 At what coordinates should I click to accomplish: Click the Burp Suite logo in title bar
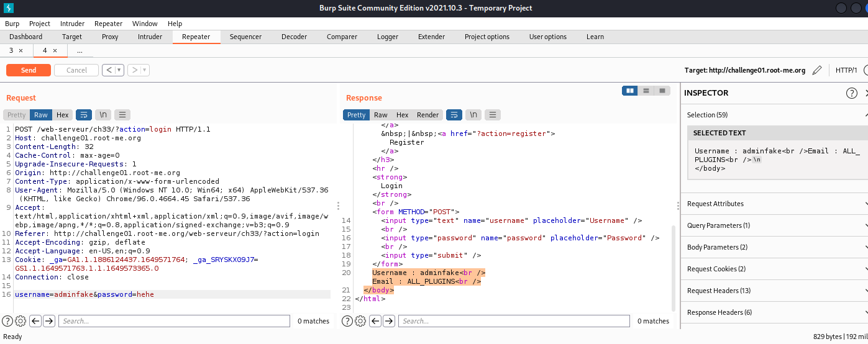pos(7,8)
